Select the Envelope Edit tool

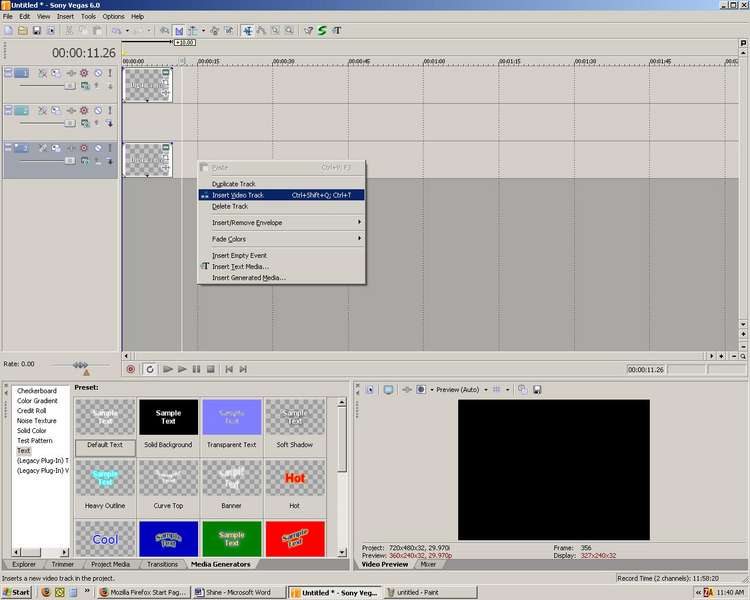261,31
